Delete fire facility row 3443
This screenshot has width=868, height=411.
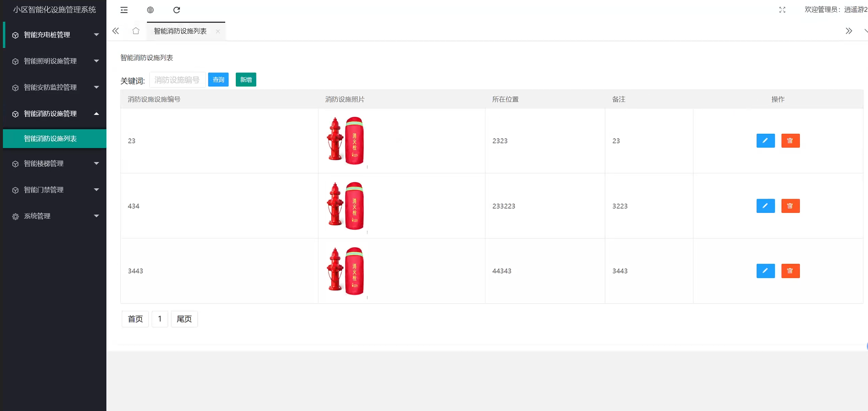click(790, 271)
